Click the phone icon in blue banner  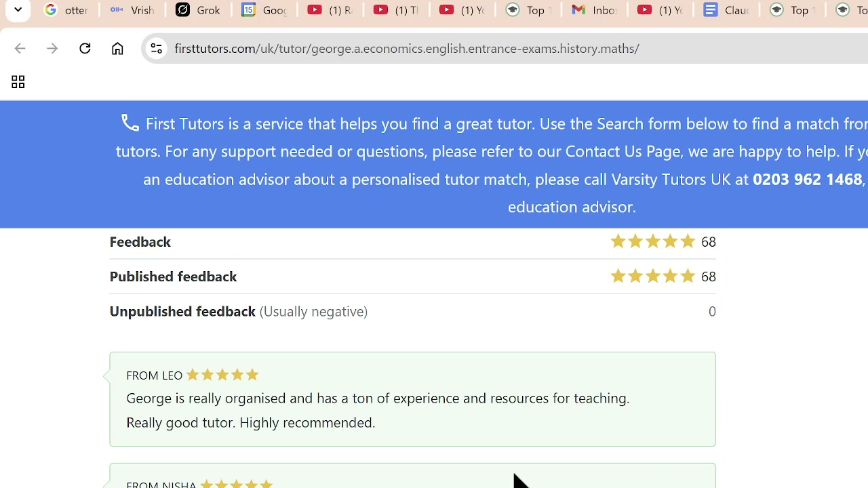(x=130, y=123)
